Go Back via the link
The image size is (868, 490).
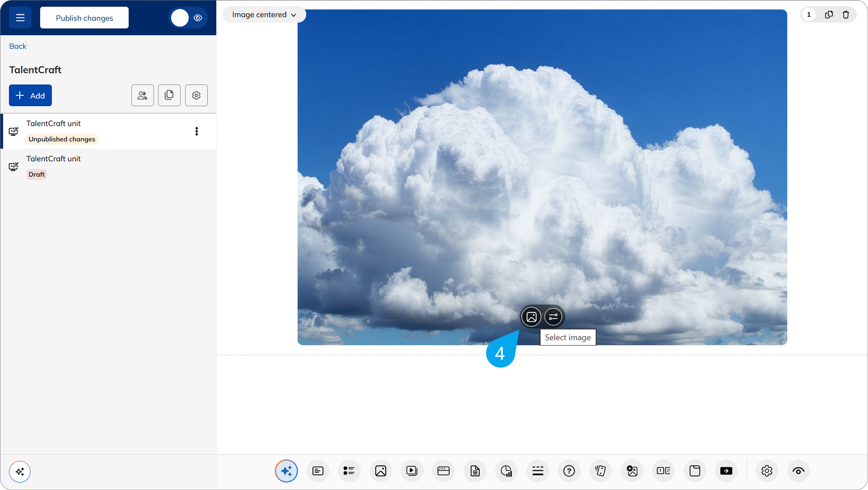(18, 46)
